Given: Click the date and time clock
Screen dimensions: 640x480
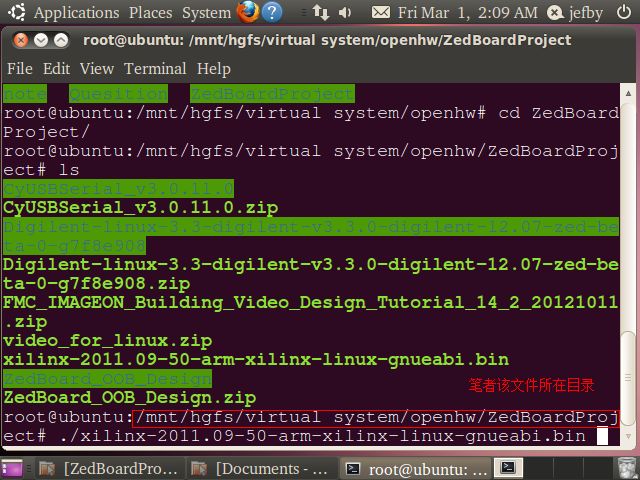Looking at the screenshot, I should click(x=468, y=13).
